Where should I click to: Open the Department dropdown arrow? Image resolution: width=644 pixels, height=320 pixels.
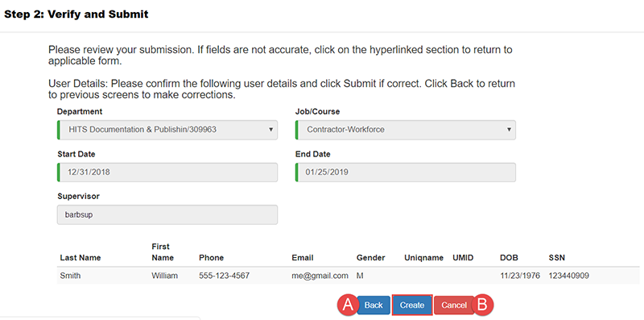pyautogui.click(x=270, y=130)
